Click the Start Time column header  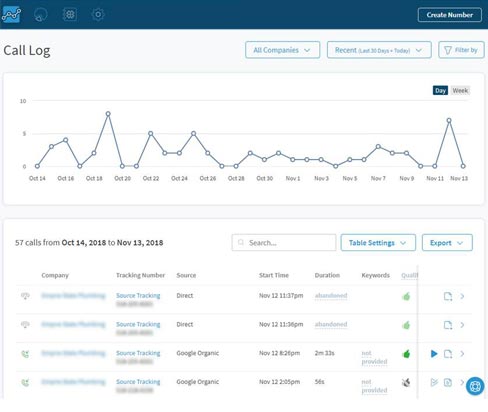(x=274, y=275)
